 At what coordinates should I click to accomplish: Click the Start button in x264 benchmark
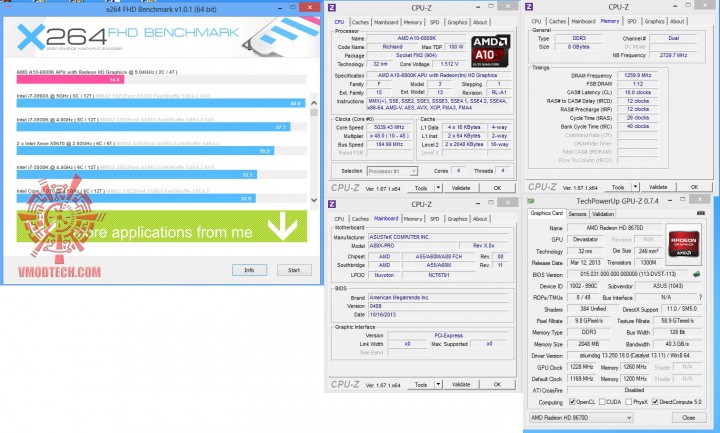pos(294,270)
